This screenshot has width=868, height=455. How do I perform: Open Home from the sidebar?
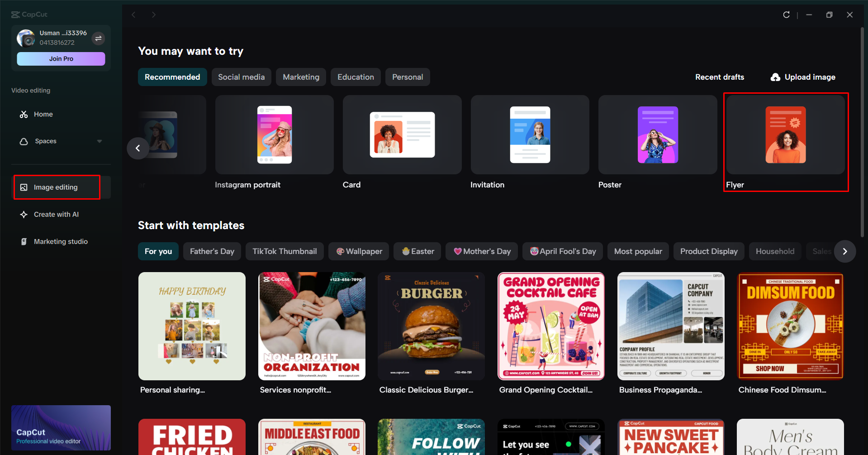click(x=43, y=114)
